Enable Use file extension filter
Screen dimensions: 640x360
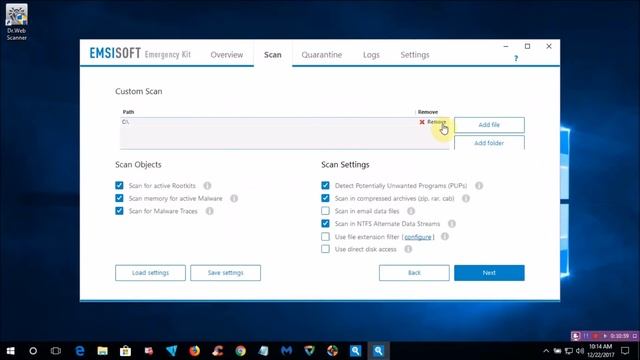325,236
